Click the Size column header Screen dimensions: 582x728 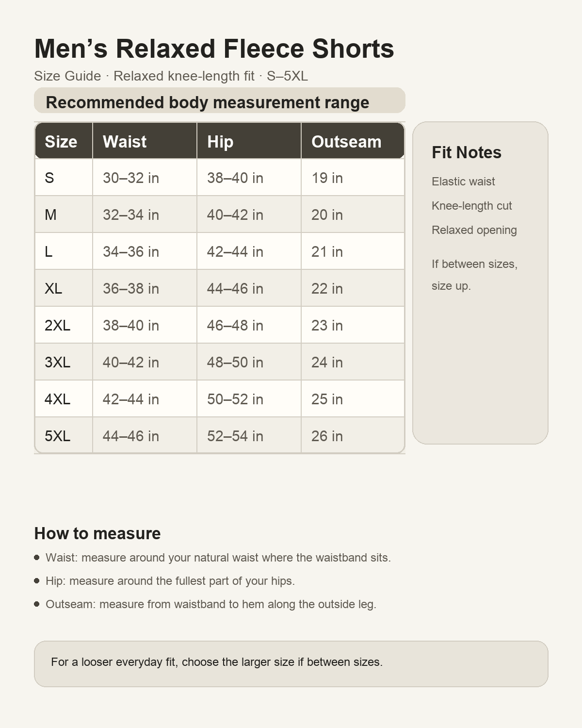pyautogui.click(x=64, y=141)
